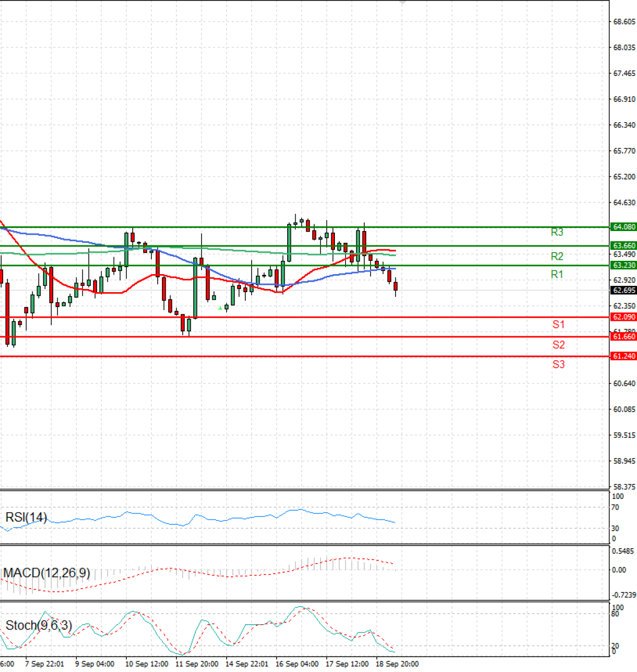637x672 pixels.
Task: Click the RSI(14) indicator label
Action: click(x=25, y=518)
